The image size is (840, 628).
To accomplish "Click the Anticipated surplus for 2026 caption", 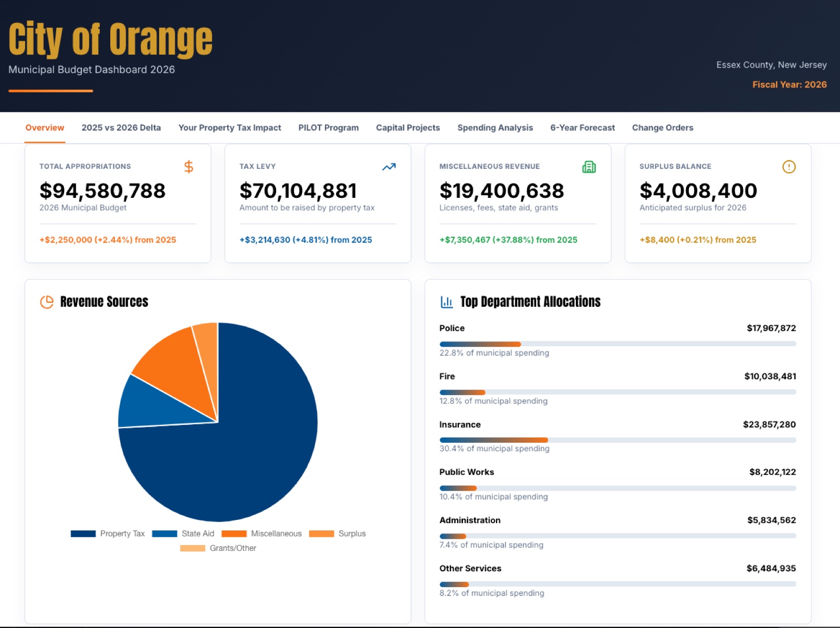I will point(692,208).
